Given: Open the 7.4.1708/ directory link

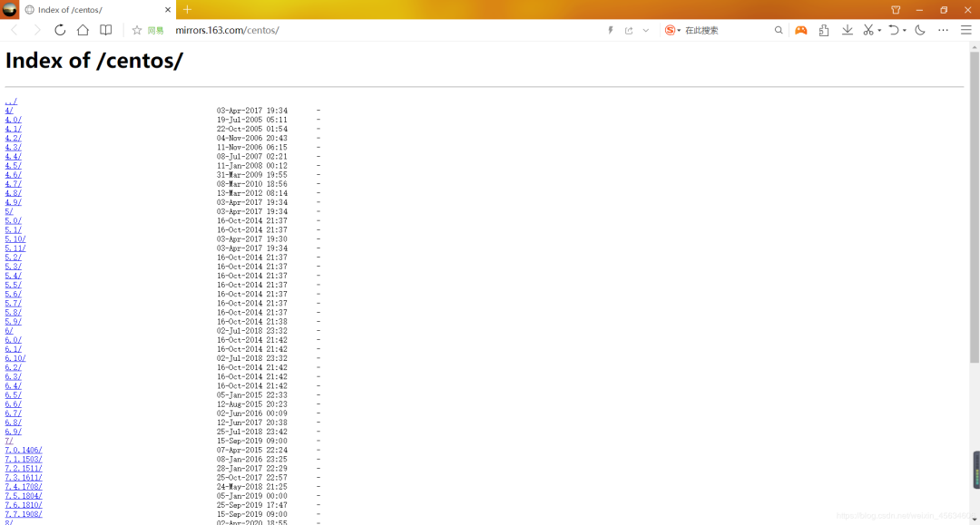Looking at the screenshot, I should tap(24, 487).
